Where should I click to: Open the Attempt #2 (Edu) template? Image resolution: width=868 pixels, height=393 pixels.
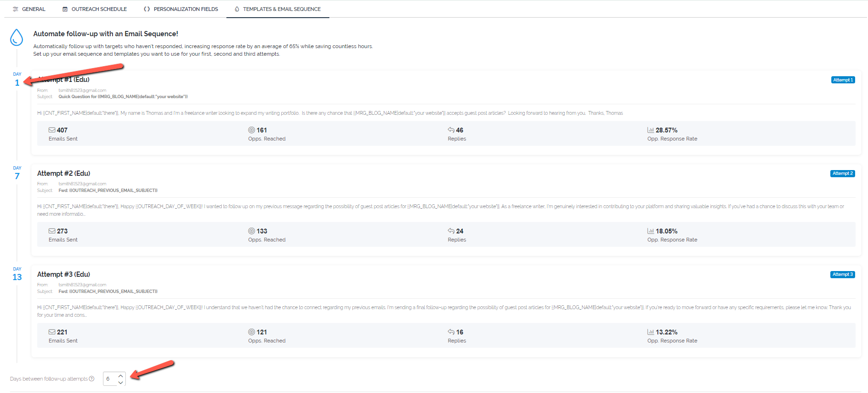pos(64,173)
